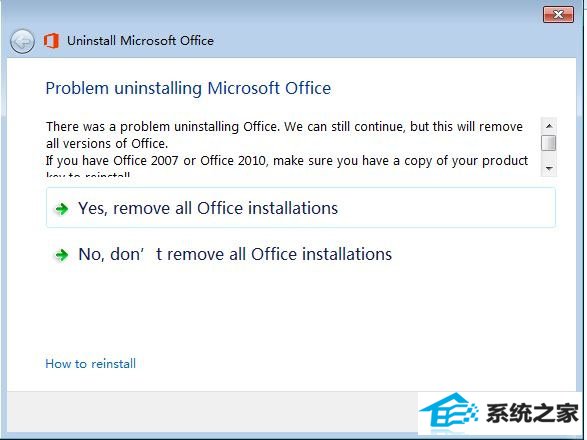This screenshot has height=440, width=587.
Task: Click the round back arrow button
Action: tap(22, 41)
